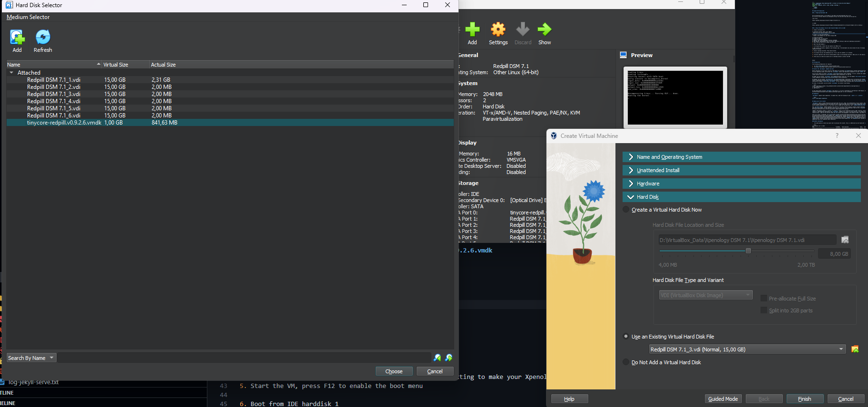Click the log-jekyll-serve.txt file entry
This screenshot has height=407, width=868.
(x=33, y=382)
